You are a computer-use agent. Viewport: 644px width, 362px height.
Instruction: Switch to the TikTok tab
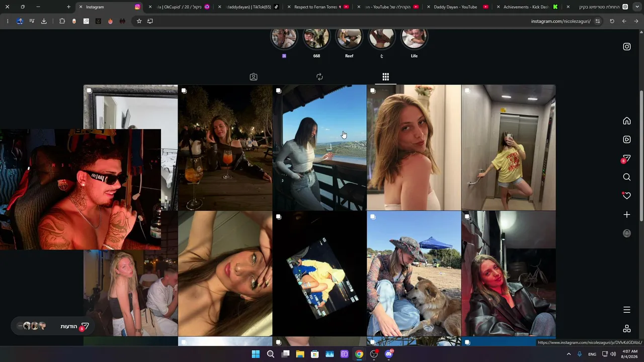249,7
